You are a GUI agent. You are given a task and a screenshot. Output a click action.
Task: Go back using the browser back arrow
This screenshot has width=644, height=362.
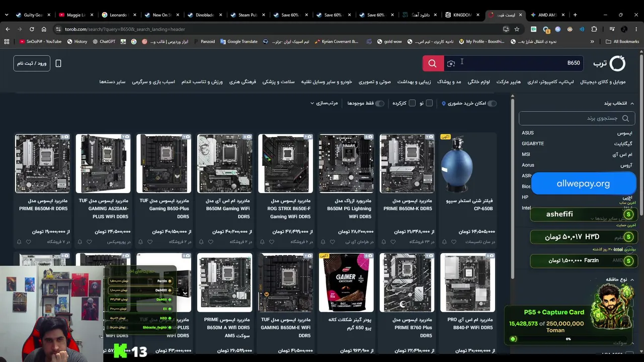tap(8, 29)
